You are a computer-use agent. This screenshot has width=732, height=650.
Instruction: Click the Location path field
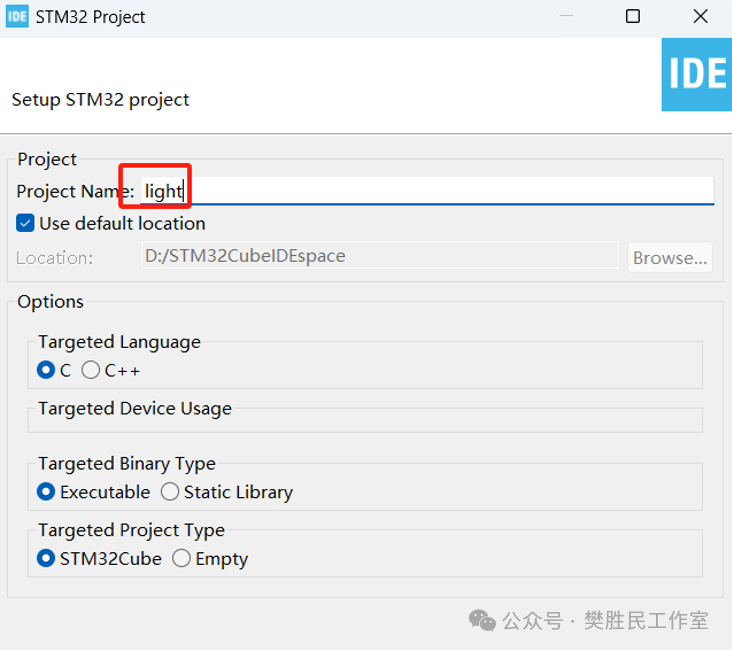click(x=380, y=255)
